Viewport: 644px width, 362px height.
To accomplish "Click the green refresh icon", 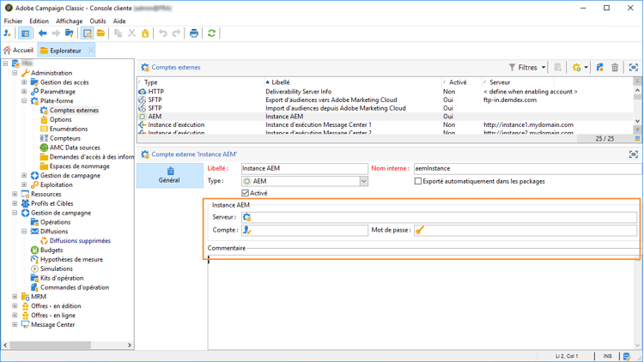I will coord(211,33).
